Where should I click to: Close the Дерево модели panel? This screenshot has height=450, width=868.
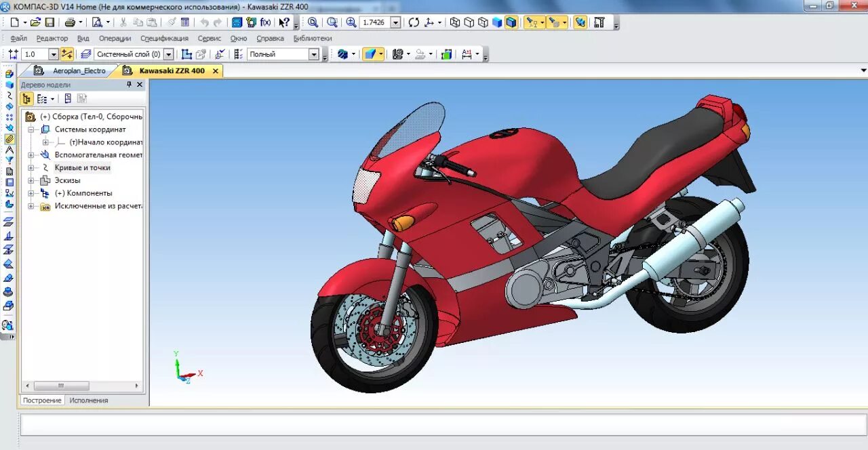[x=140, y=85]
